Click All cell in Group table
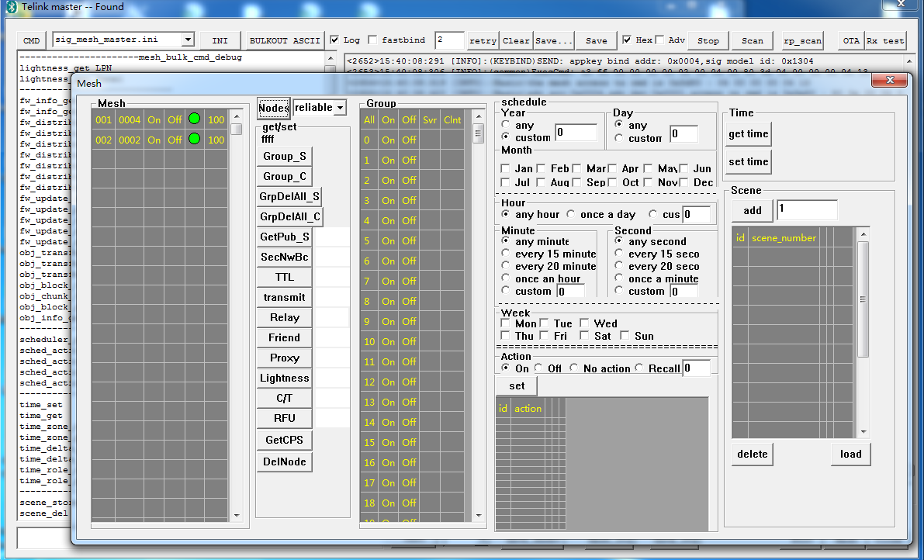Screen dimensions: 924x560 (369, 120)
